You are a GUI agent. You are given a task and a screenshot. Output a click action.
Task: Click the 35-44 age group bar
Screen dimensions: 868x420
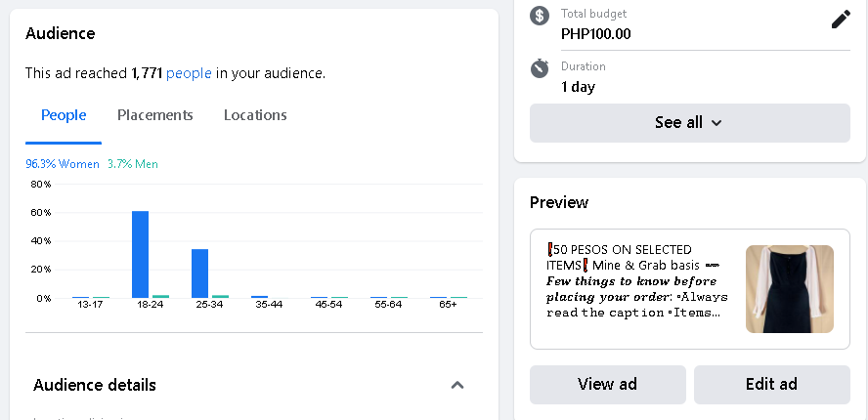pyautogui.click(x=259, y=296)
